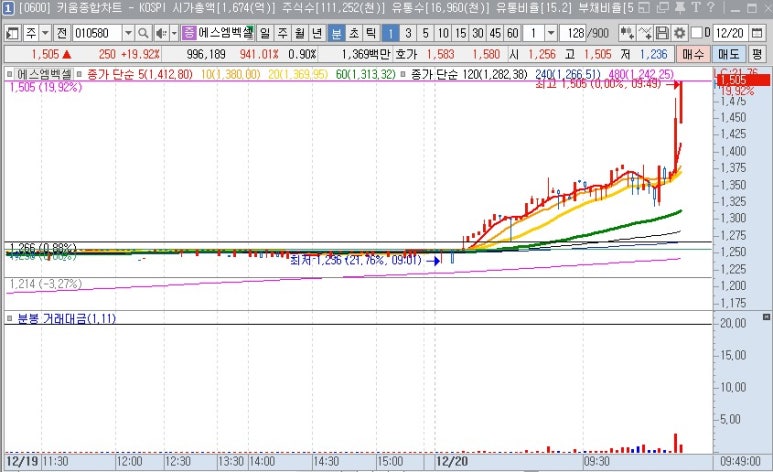Select the 월 monthly chart period
Image resolution: width=773 pixels, height=472 pixels.
click(x=300, y=34)
